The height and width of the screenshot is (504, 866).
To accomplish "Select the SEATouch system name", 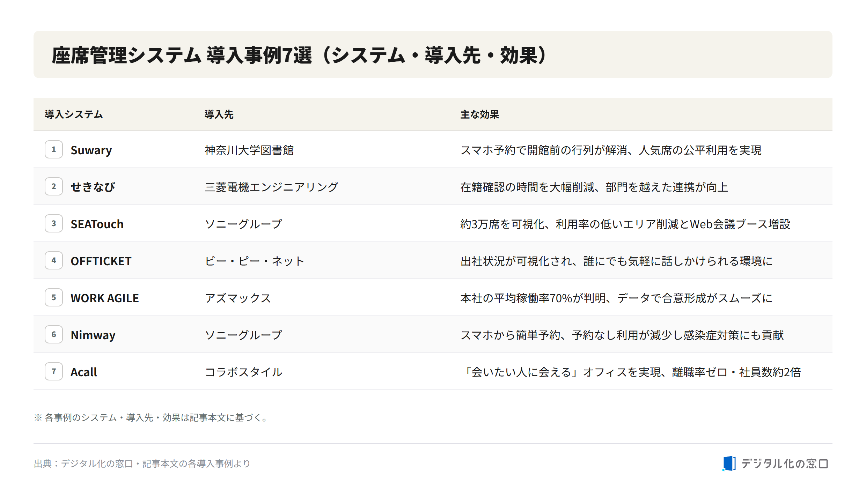I will [97, 224].
